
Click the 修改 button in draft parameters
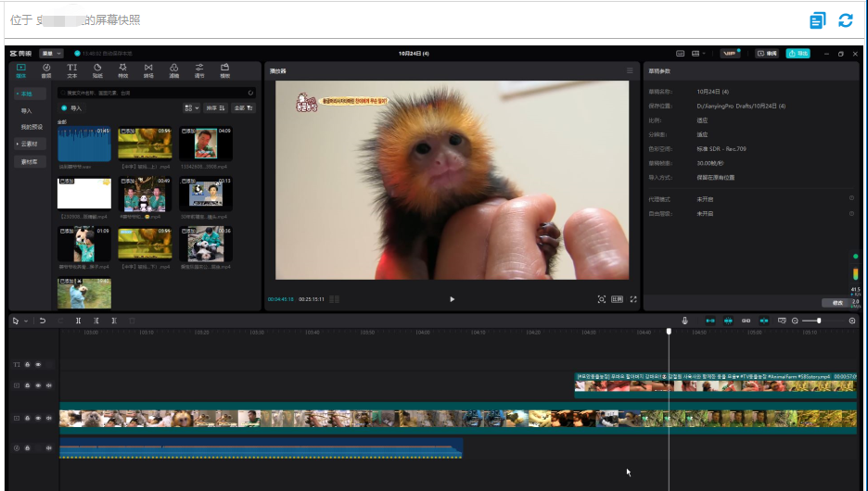(837, 303)
